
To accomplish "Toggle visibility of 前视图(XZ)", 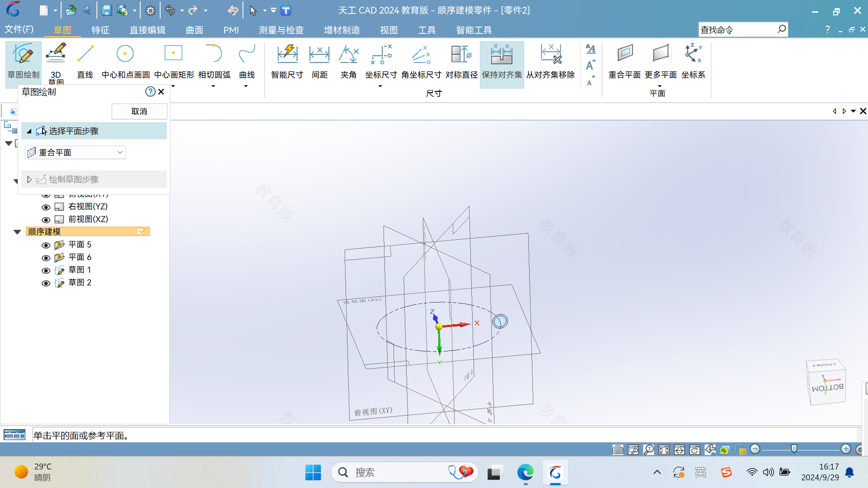I will point(46,220).
